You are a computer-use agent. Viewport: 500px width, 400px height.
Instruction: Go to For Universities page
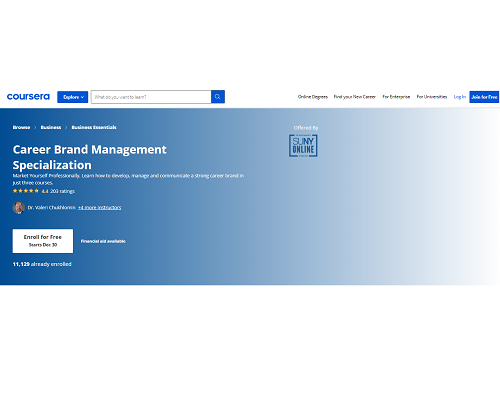(432, 97)
